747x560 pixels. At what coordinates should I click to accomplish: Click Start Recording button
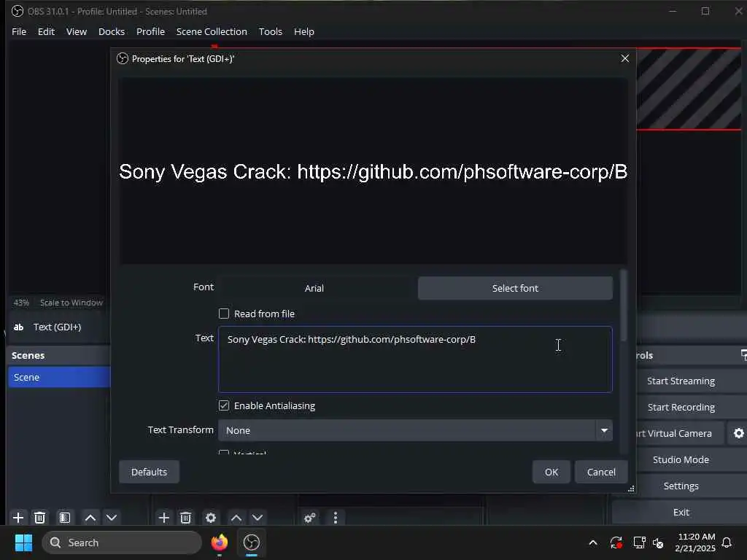tap(681, 407)
